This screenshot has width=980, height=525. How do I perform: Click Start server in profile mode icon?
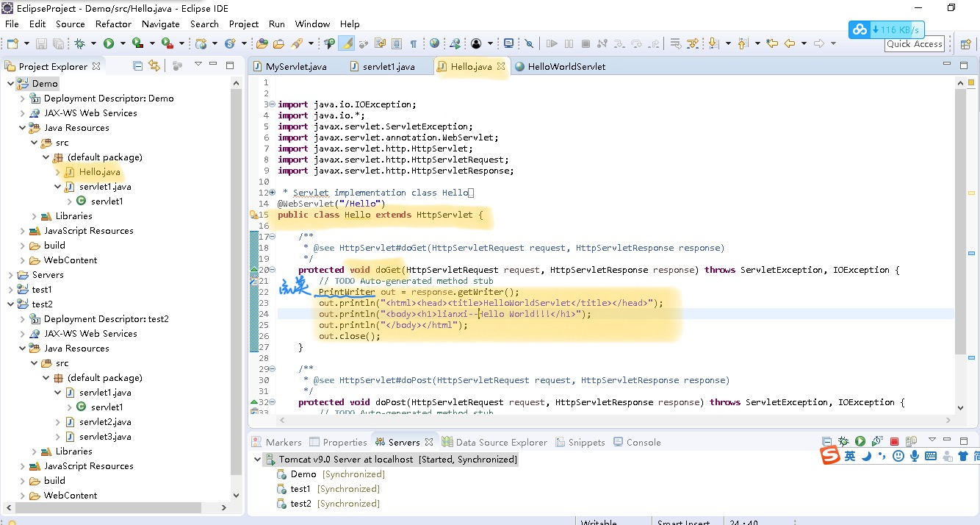pyautogui.click(x=877, y=440)
